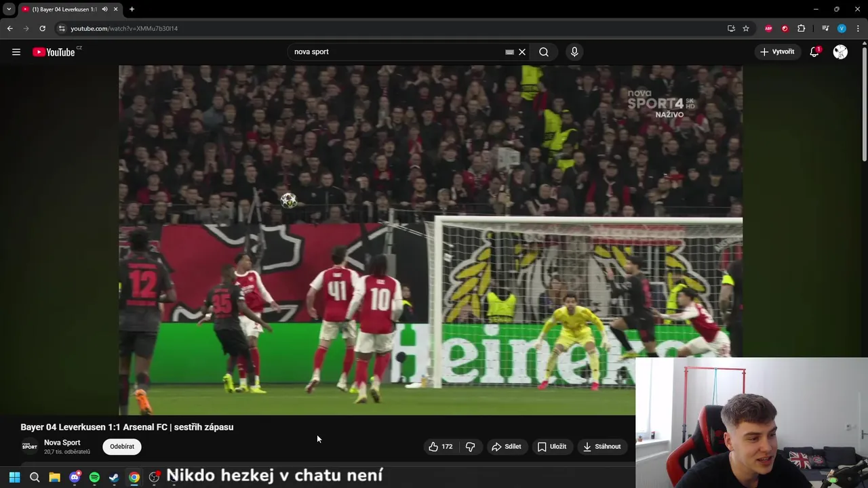The width and height of the screenshot is (868, 488).
Task: Clear the 'nova sport' search text
Action: (x=522, y=52)
